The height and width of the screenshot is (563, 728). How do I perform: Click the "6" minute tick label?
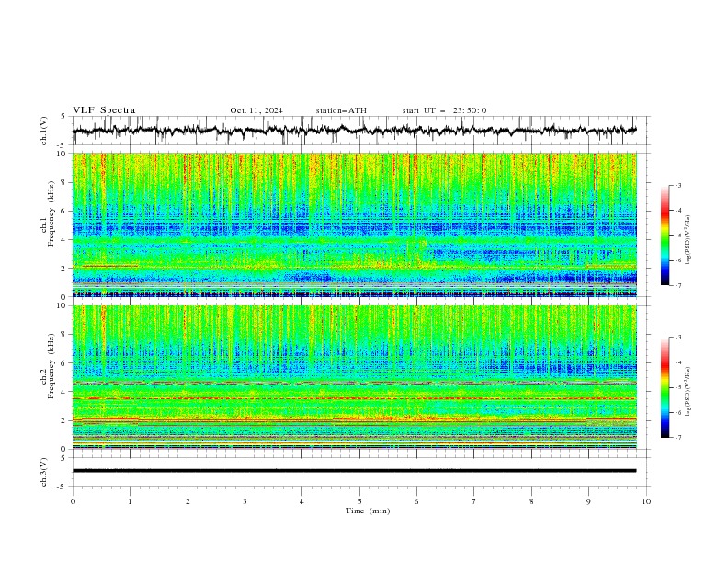pos(416,501)
